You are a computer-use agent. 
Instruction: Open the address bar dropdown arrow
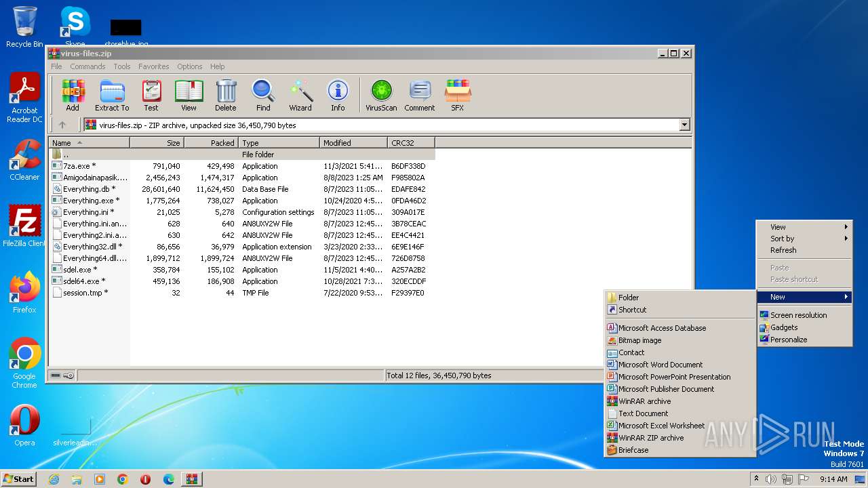pos(684,125)
